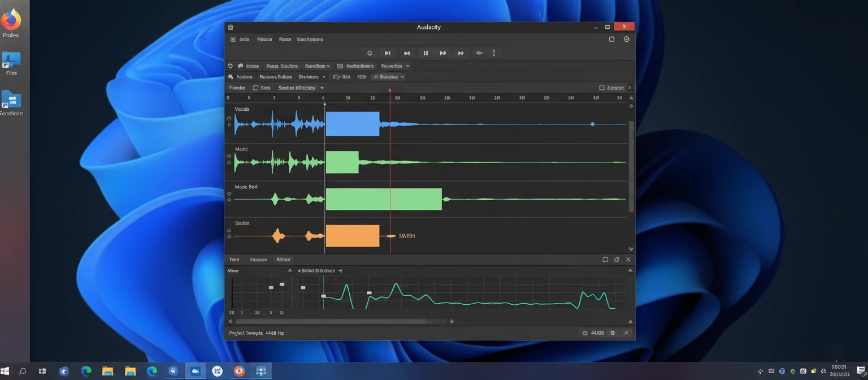
Task: Click the microphone recording setup icon
Action: click(x=230, y=76)
